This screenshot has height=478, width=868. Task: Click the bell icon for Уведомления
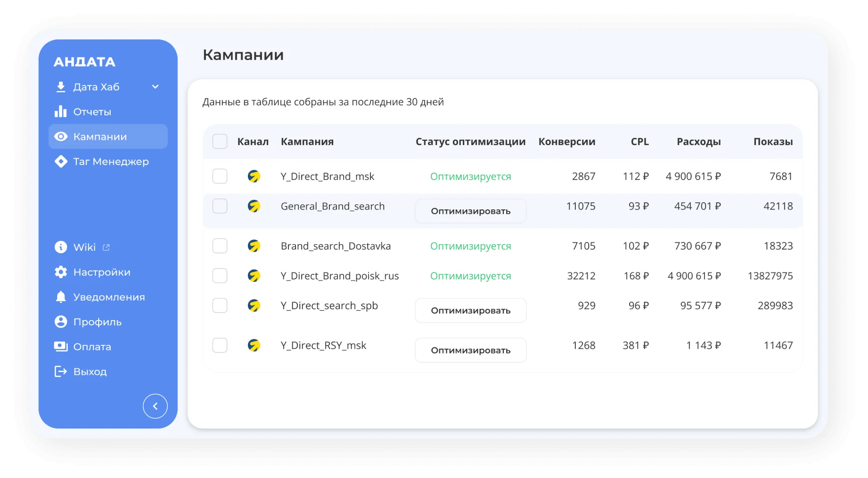pyautogui.click(x=61, y=297)
